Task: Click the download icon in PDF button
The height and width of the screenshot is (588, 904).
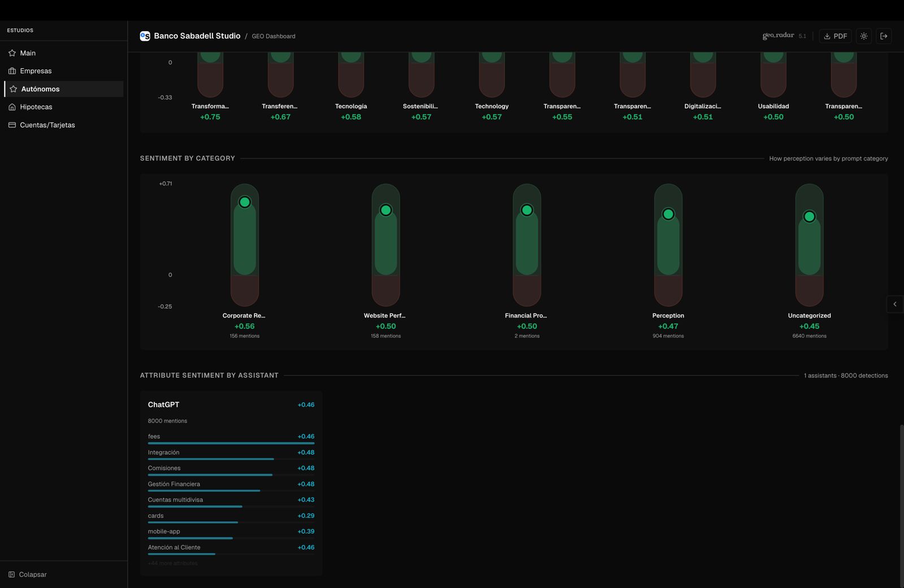Action: click(827, 36)
